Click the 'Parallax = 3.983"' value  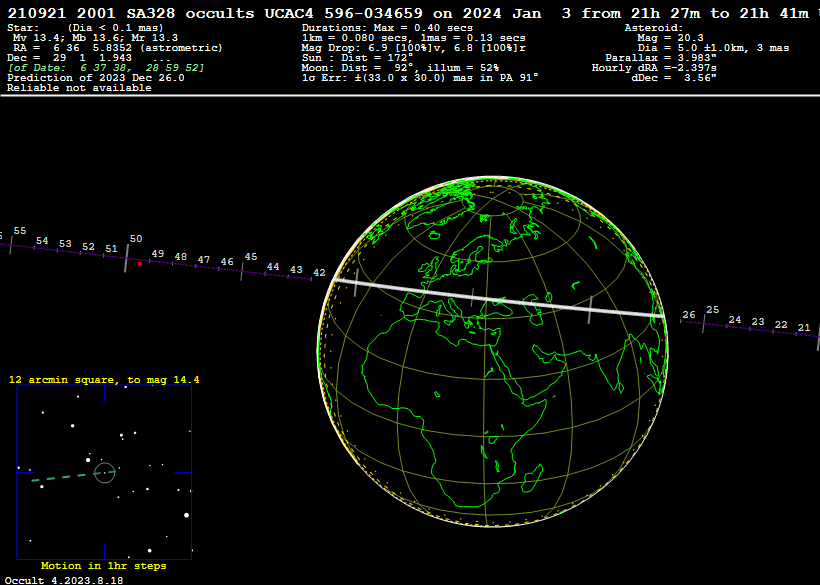click(x=661, y=58)
